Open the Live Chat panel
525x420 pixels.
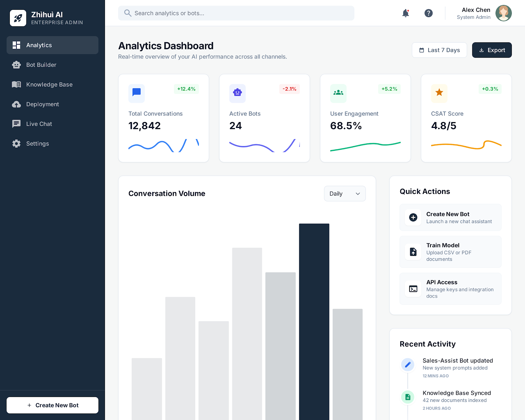(x=39, y=124)
